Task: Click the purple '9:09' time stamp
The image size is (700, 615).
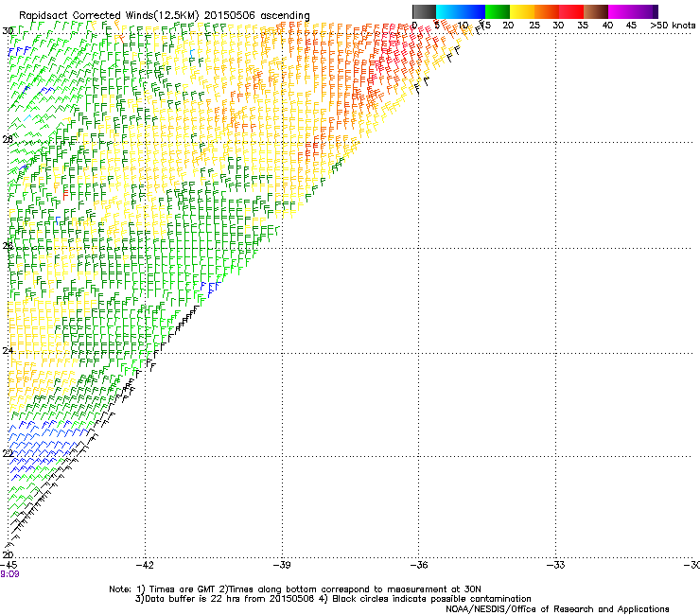Action: pyautogui.click(x=9, y=574)
